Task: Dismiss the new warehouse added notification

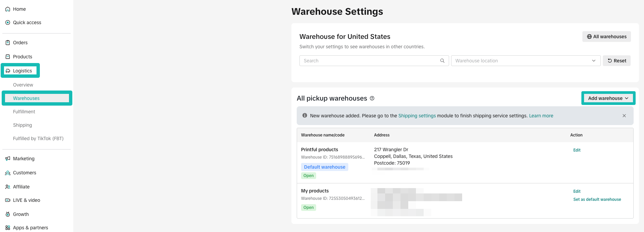Action: tap(624, 116)
